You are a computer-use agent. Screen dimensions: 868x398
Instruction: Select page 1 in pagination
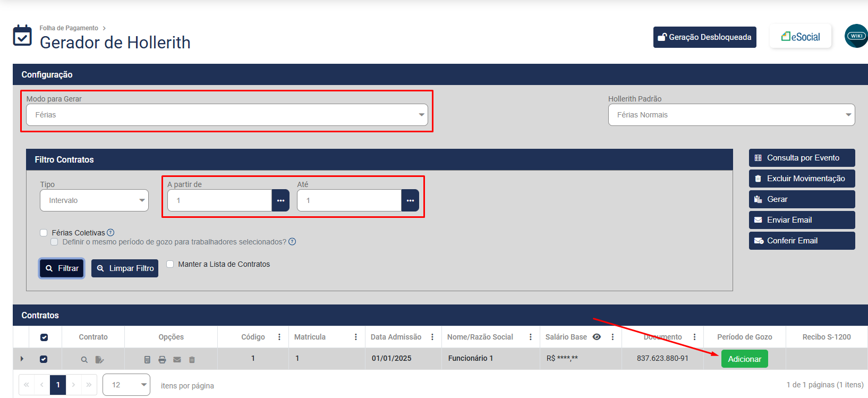pos(58,385)
